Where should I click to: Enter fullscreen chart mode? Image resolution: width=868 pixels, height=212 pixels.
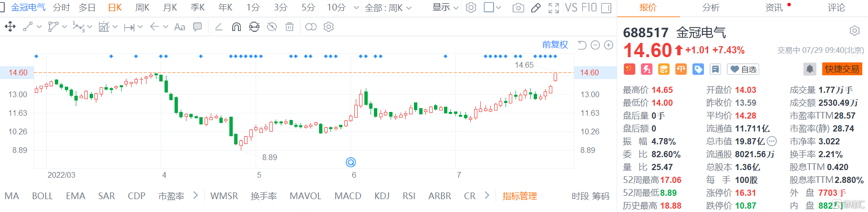click(x=554, y=8)
